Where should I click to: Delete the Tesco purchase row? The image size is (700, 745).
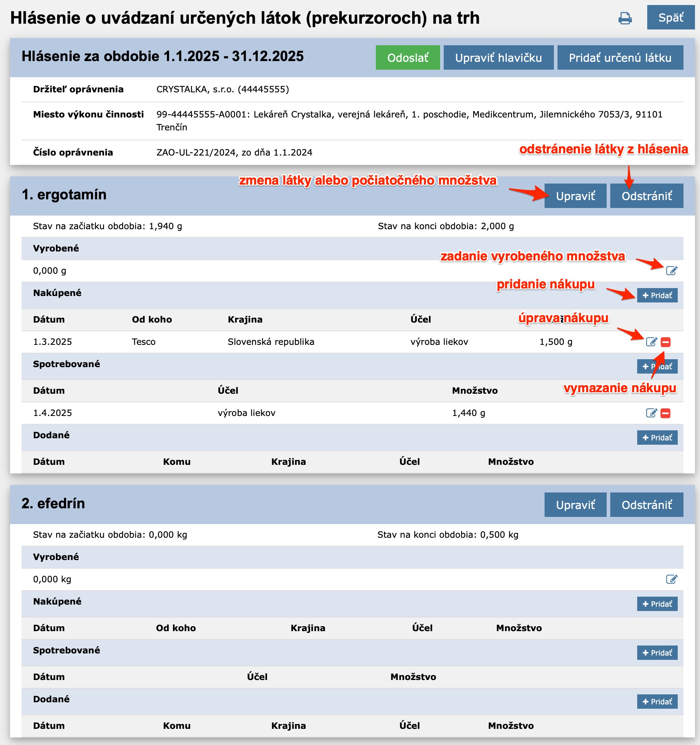666,342
